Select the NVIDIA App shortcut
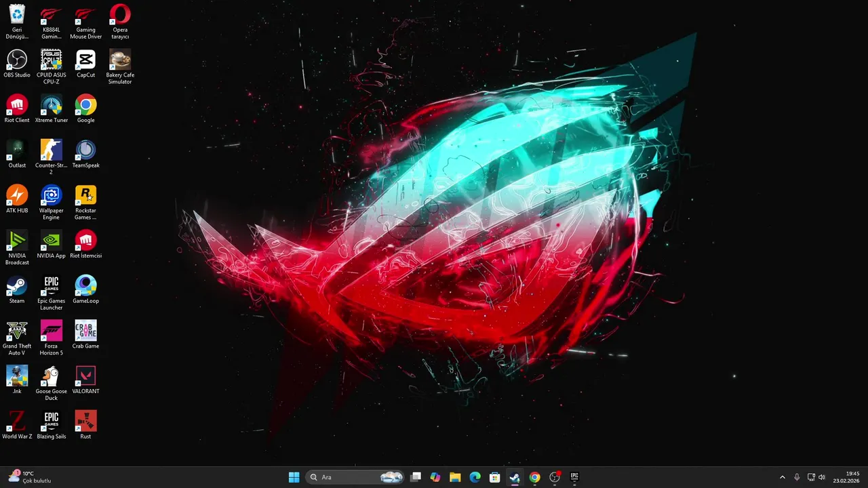The height and width of the screenshot is (488, 868). tap(51, 245)
